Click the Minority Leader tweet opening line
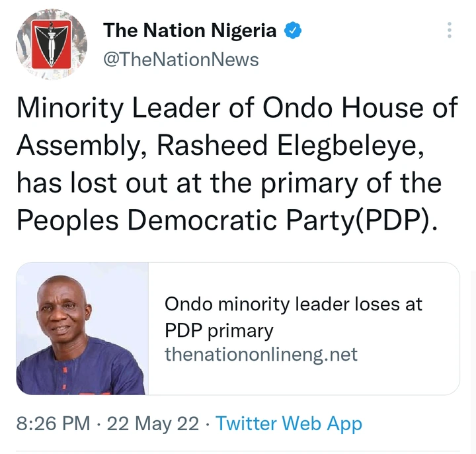The height and width of the screenshot is (454, 476). [237, 108]
